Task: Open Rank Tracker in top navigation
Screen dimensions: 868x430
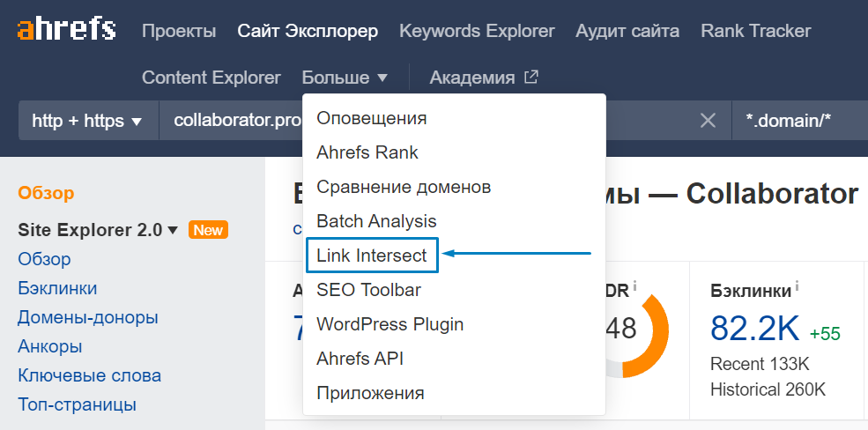Action: (755, 31)
